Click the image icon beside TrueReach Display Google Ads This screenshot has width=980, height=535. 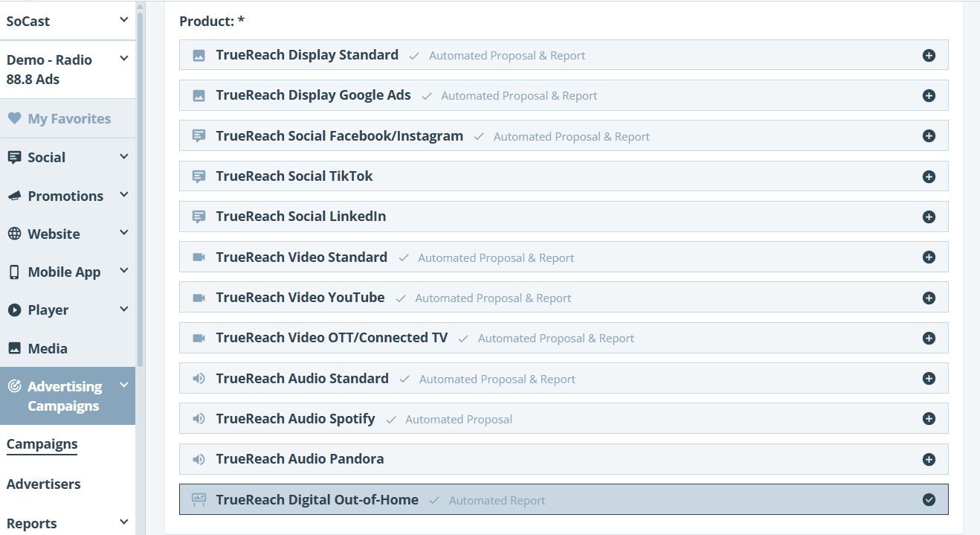click(199, 95)
